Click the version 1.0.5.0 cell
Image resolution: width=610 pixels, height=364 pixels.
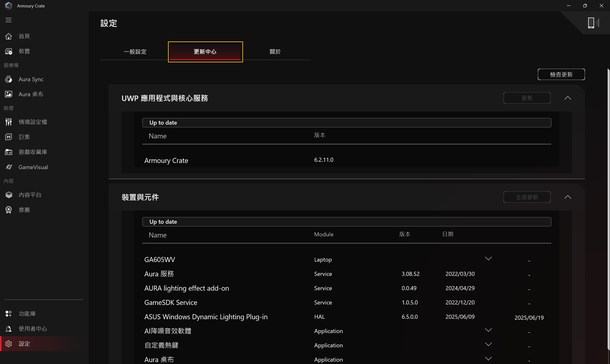(x=410, y=303)
